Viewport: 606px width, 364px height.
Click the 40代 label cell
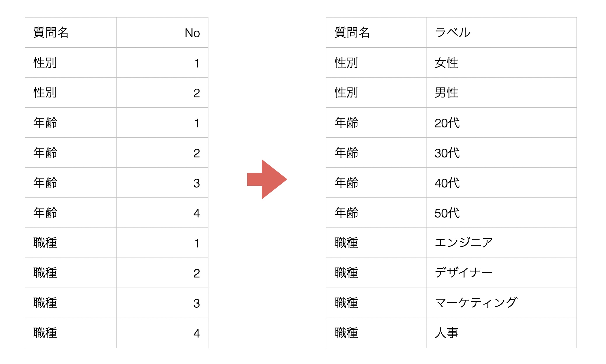click(x=501, y=183)
